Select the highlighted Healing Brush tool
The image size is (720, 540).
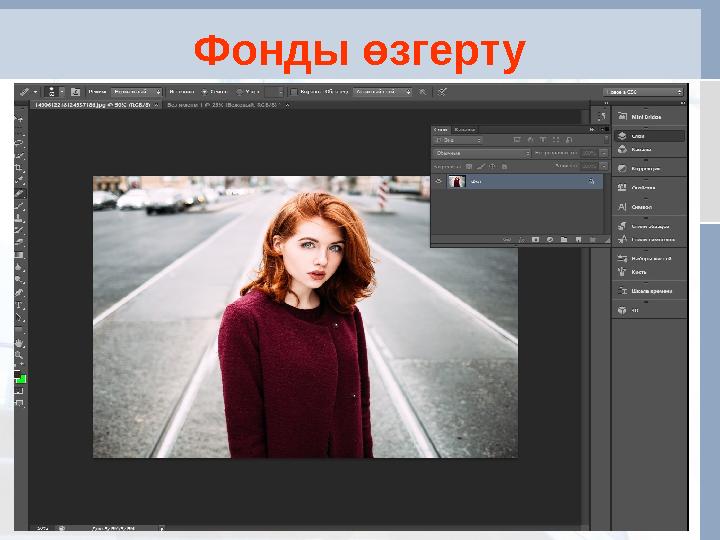19,193
